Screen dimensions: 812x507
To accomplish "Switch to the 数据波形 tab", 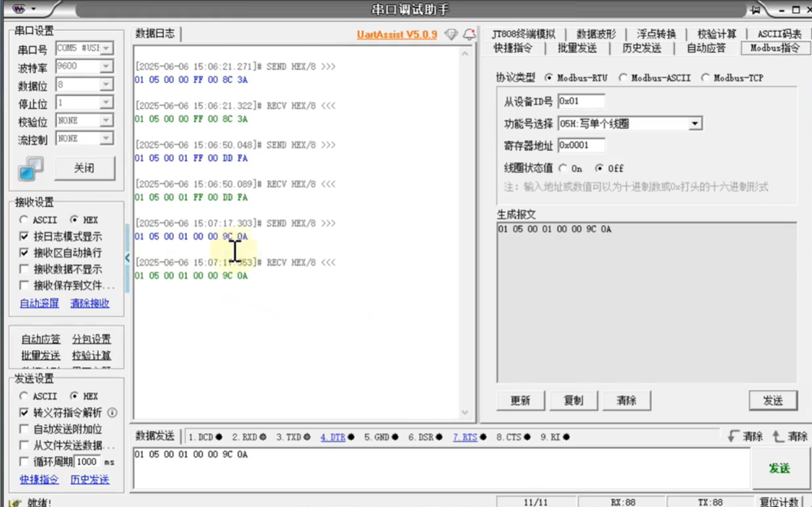I will 595,33.
